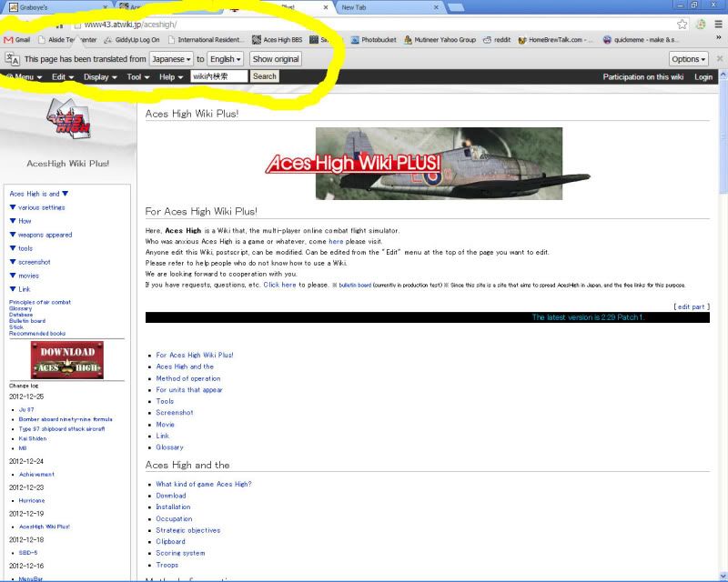
Task: Open the sidebar 'Recommended books' link
Action: (37, 333)
